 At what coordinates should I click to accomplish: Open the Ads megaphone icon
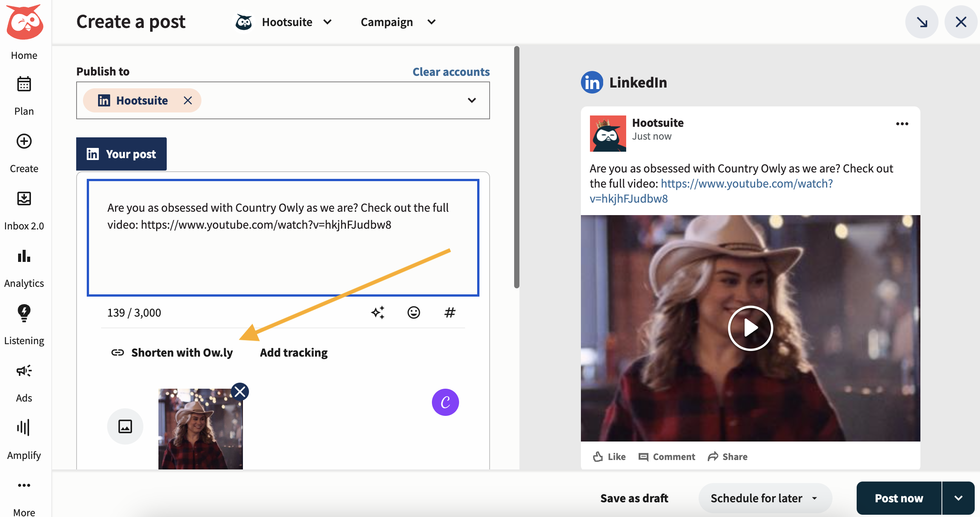tap(24, 371)
